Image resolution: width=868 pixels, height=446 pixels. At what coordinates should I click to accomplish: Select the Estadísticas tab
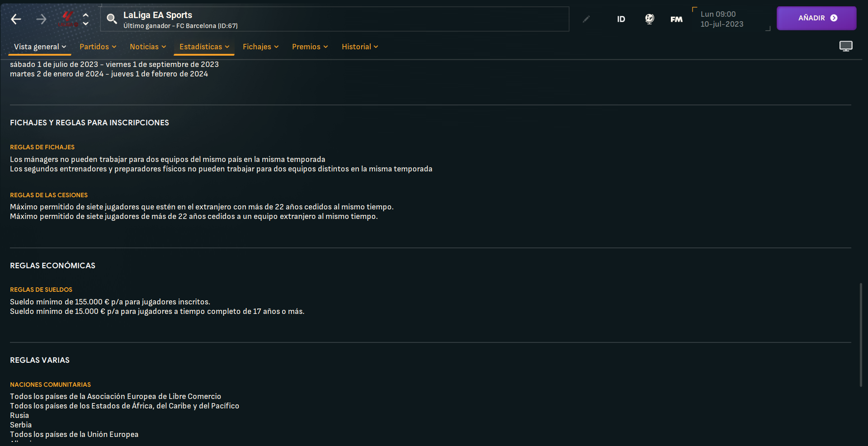point(204,47)
